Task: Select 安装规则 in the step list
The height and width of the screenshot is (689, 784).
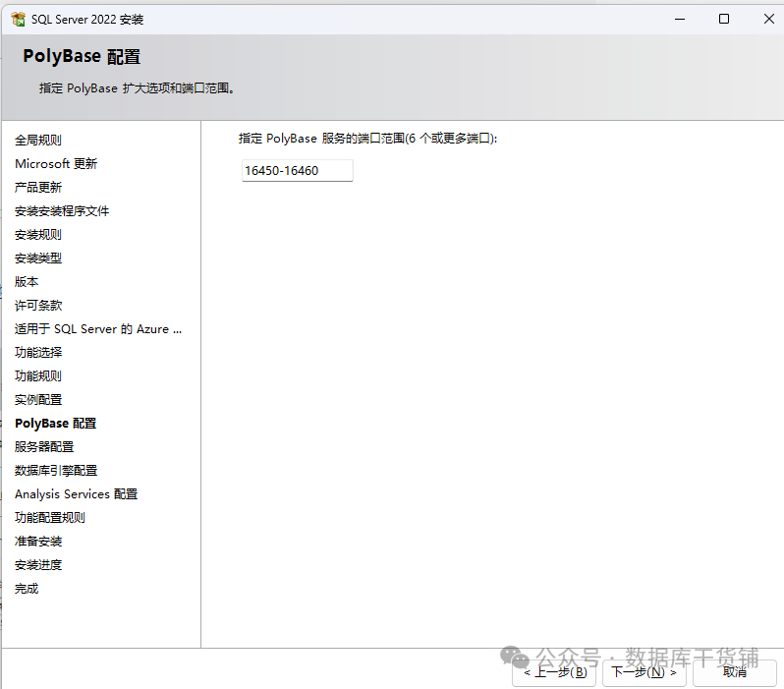Action: pos(38,234)
